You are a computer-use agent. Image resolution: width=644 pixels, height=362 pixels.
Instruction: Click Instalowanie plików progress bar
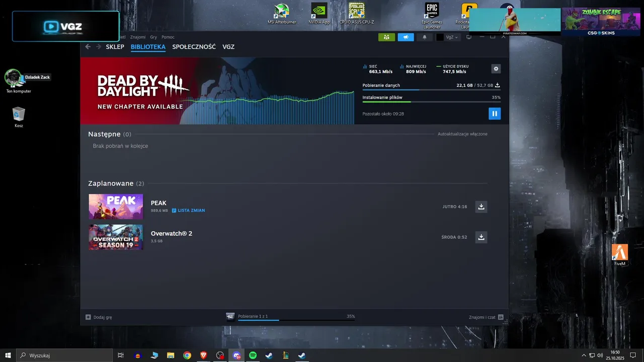click(431, 102)
